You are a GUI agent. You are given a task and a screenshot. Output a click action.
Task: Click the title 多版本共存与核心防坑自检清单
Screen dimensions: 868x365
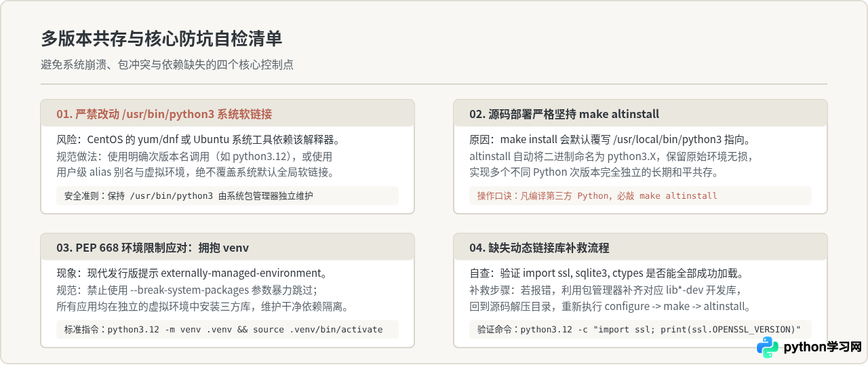click(161, 39)
